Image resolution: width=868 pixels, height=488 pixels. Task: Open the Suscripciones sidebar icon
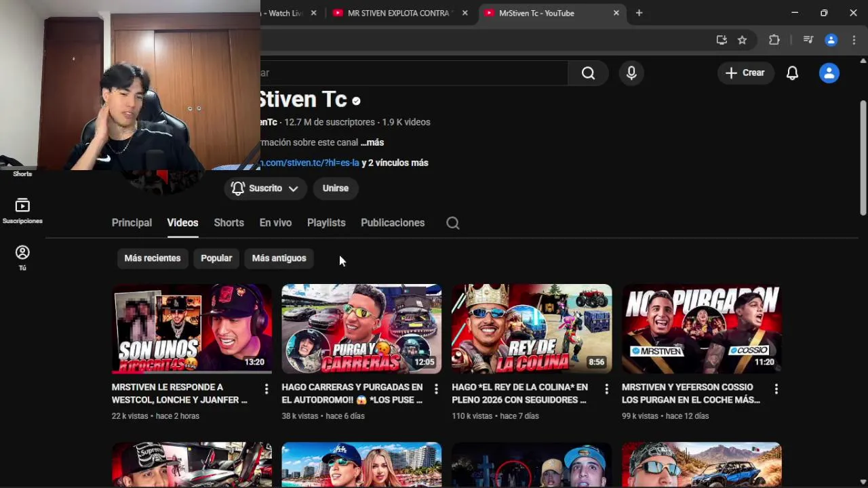pyautogui.click(x=22, y=211)
